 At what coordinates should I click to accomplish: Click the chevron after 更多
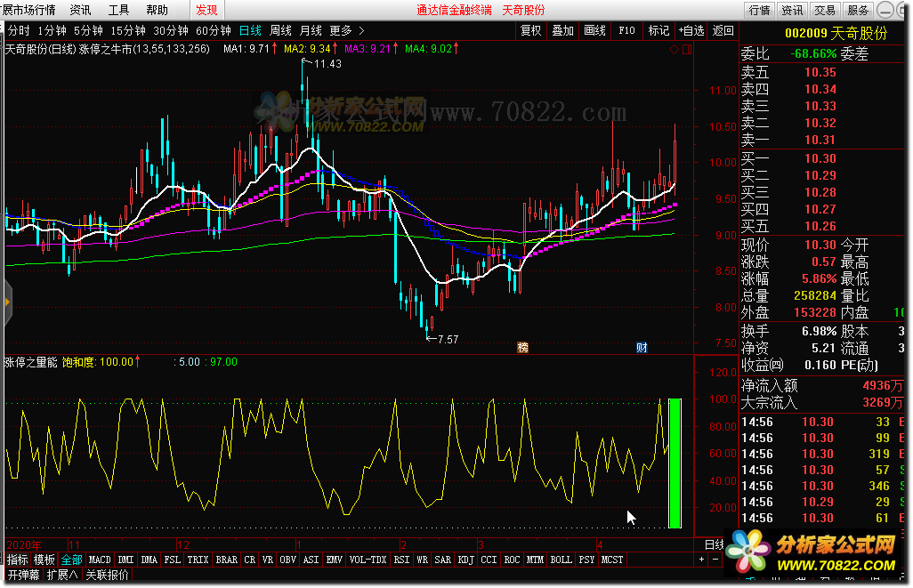click(361, 30)
